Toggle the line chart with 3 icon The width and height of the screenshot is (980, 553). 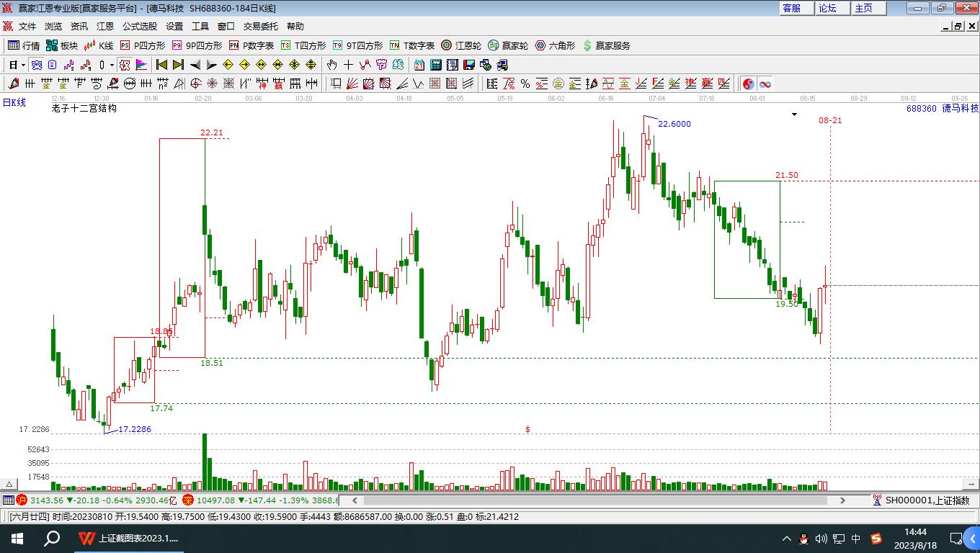point(68,65)
